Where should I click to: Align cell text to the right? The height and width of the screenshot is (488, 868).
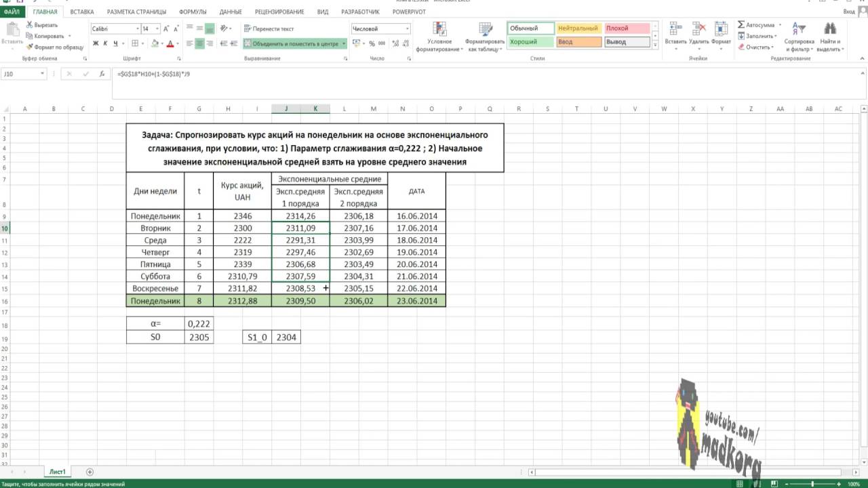[x=210, y=43]
